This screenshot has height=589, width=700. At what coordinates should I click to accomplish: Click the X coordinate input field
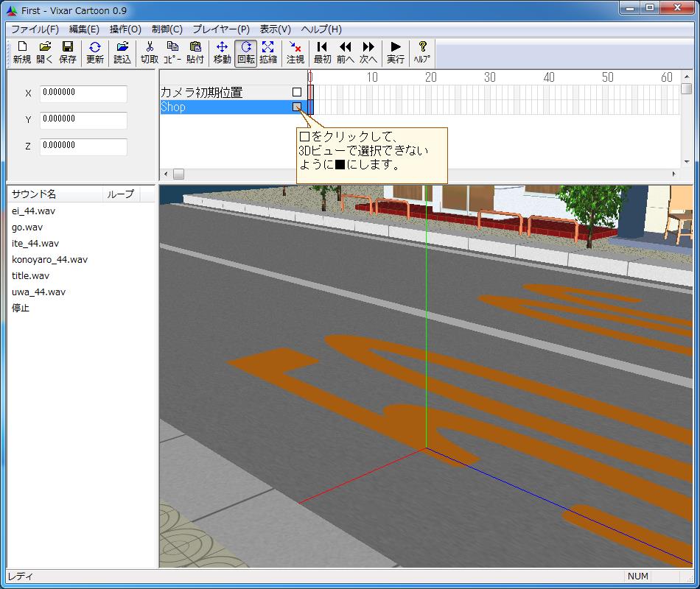click(83, 94)
